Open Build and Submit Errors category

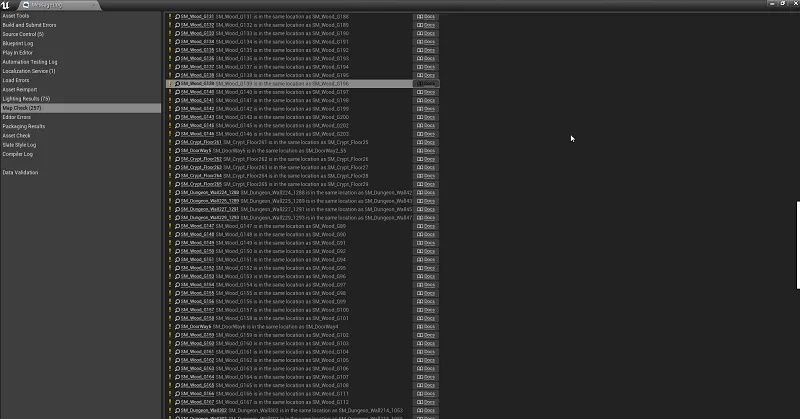pyautogui.click(x=29, y=25)
